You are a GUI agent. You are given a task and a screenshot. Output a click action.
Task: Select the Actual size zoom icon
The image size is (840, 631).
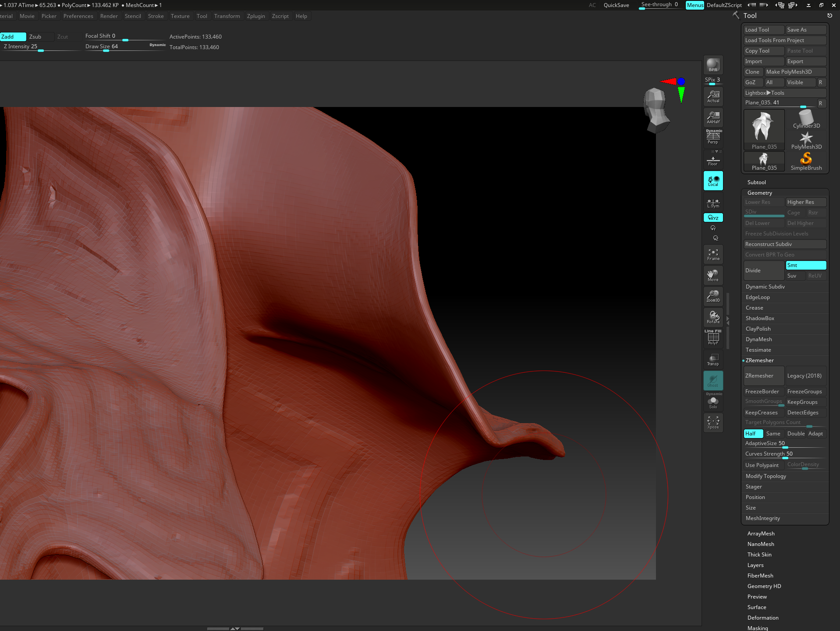point(713,96)
